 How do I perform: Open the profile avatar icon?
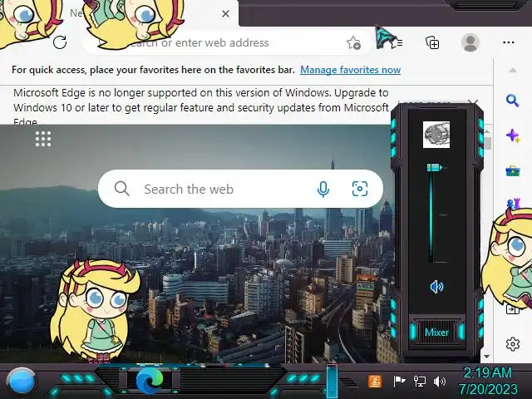tap(470, 42)
